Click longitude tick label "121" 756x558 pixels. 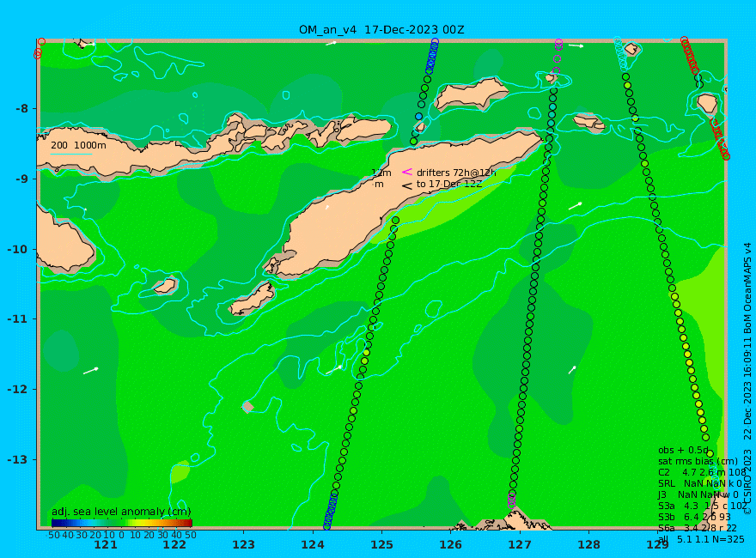click(106, 544)
